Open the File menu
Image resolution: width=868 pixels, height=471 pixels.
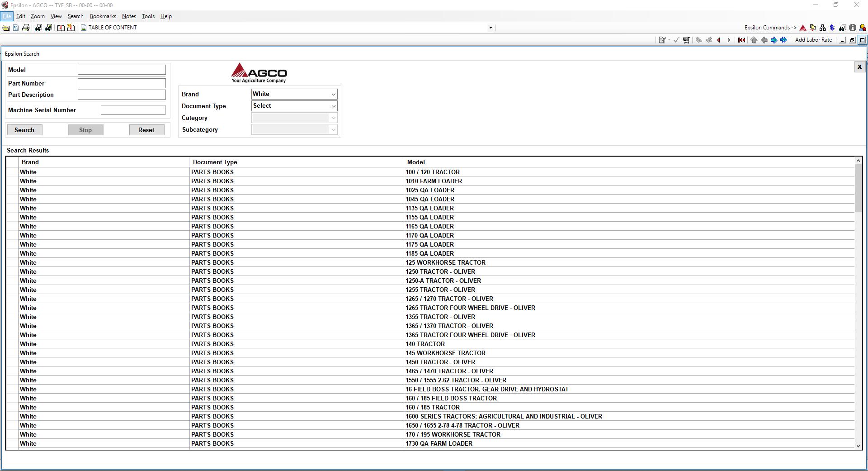click(x=7, y=16)
